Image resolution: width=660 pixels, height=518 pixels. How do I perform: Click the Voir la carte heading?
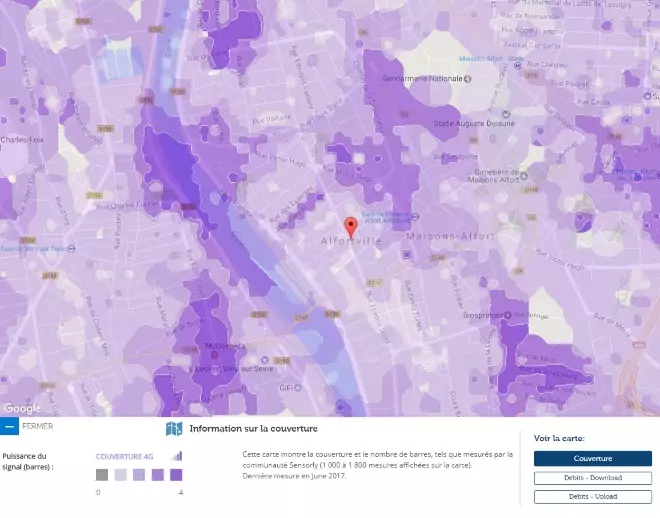559,438
